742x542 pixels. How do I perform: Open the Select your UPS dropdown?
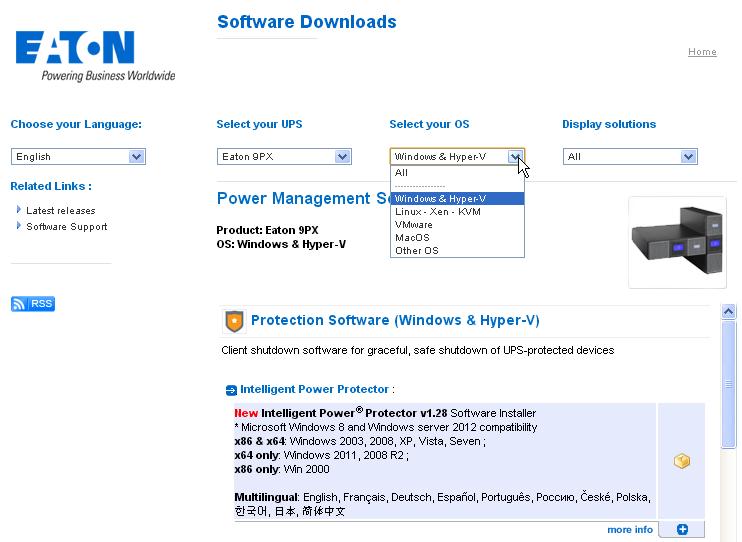pos(284,157)
